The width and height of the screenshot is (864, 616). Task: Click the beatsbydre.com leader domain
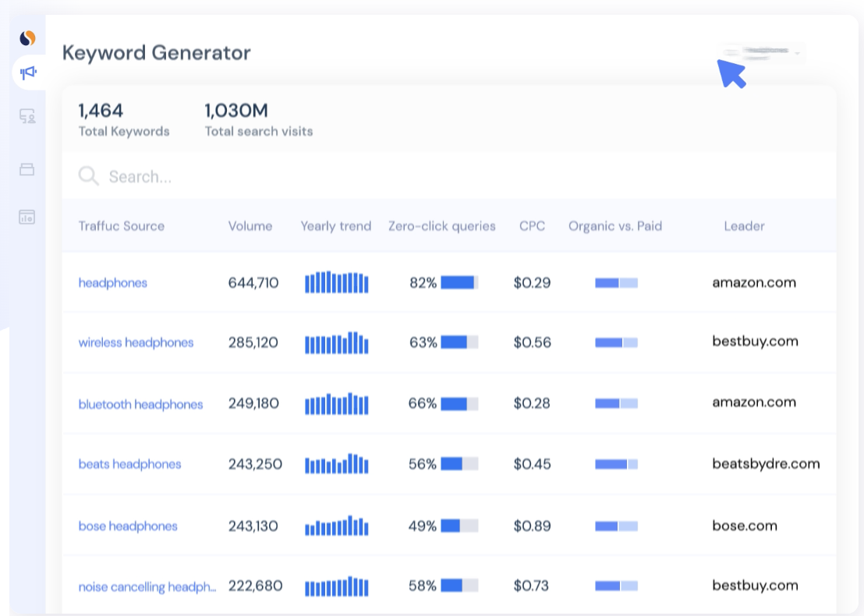coord(766,464)
